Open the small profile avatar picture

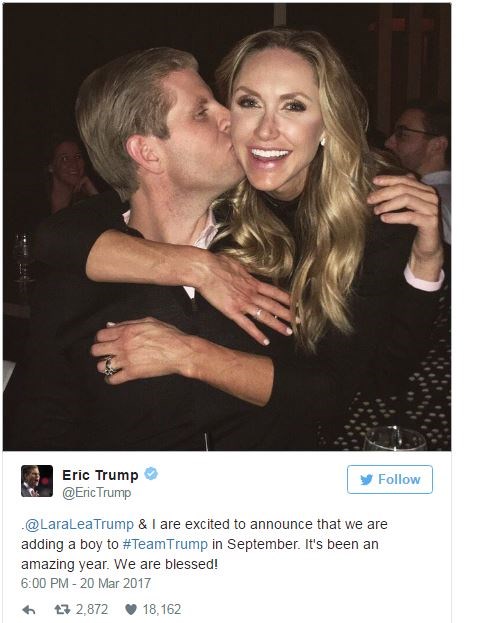(x=37, y=481)
